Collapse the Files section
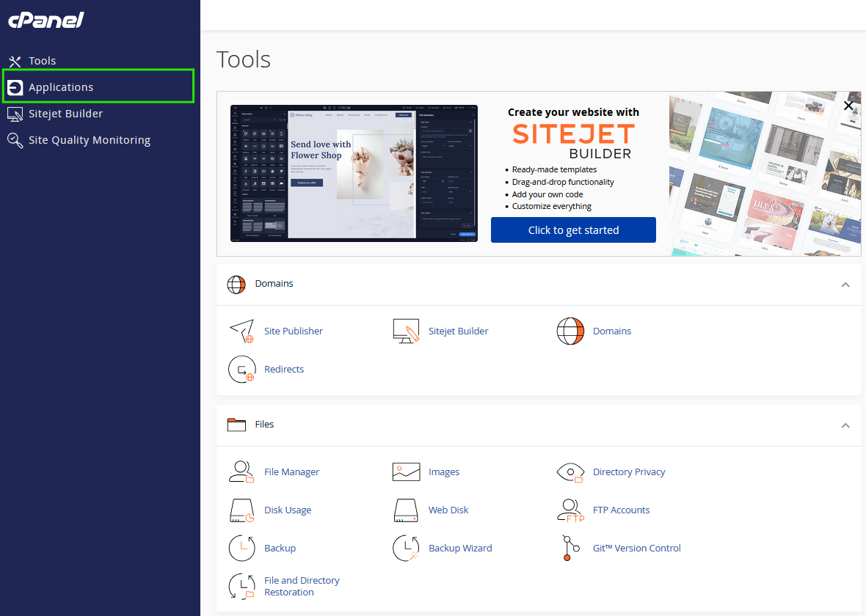The image size is (866, 616). pos(845,425)
